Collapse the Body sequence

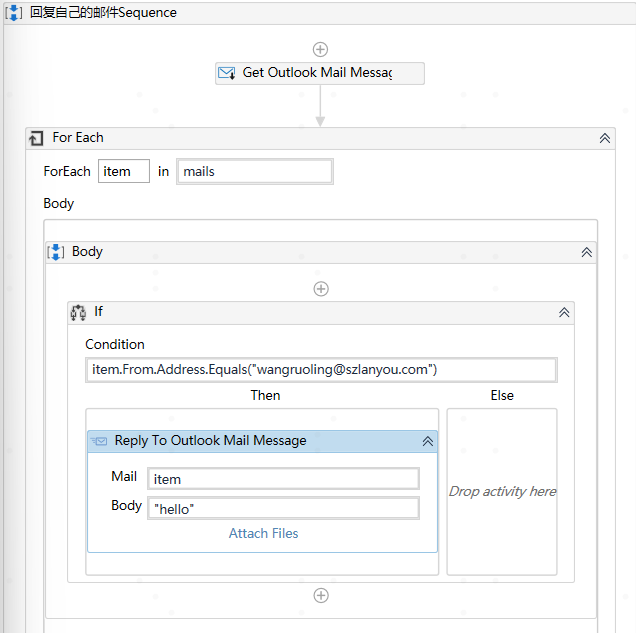pyautogui.click(x=587, y=252)
